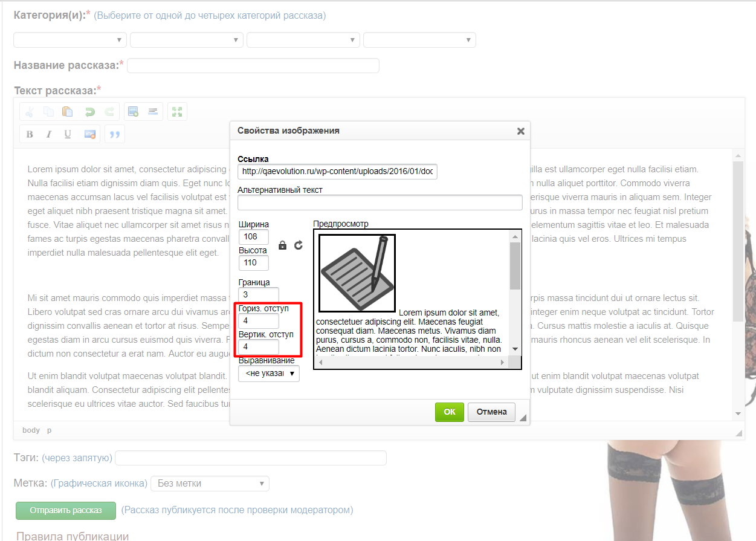Click the blockquote toolbar icon

114,134
